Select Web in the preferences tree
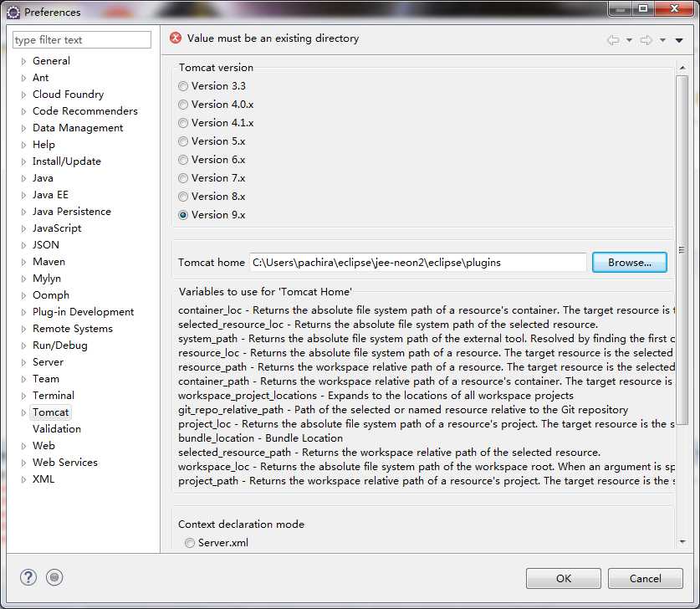Viewport: 700px width, 609px height. click(43, 446)
